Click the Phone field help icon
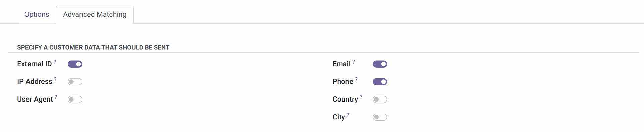This screenshot has width=644, height=132. (356, 79)
